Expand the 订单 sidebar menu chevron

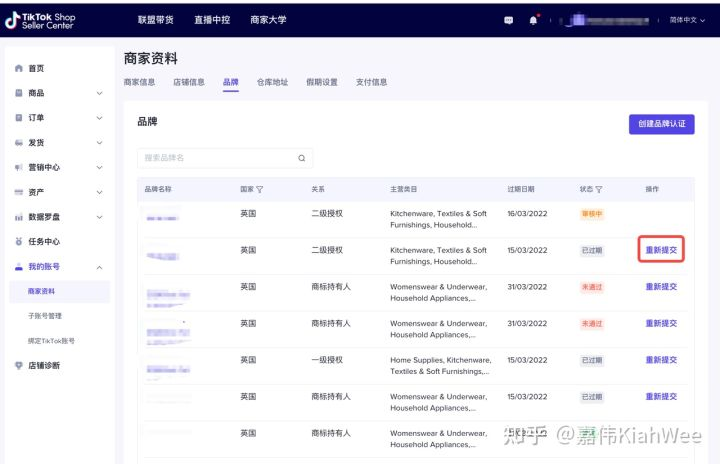point(99,118)
